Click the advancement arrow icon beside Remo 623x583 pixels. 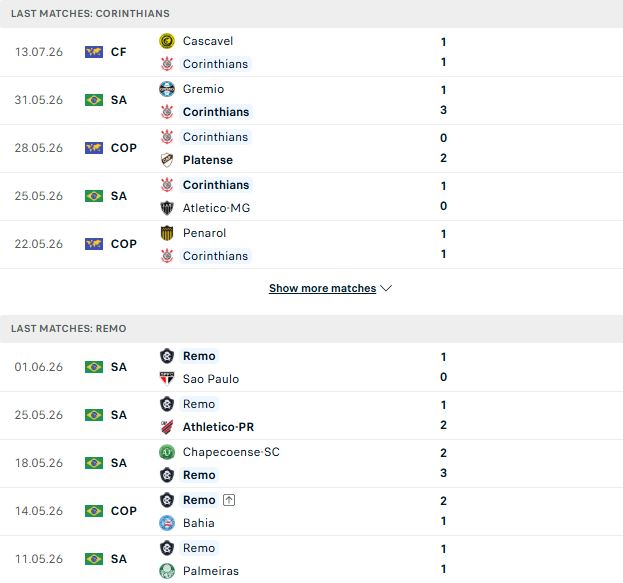coord(229,500)
